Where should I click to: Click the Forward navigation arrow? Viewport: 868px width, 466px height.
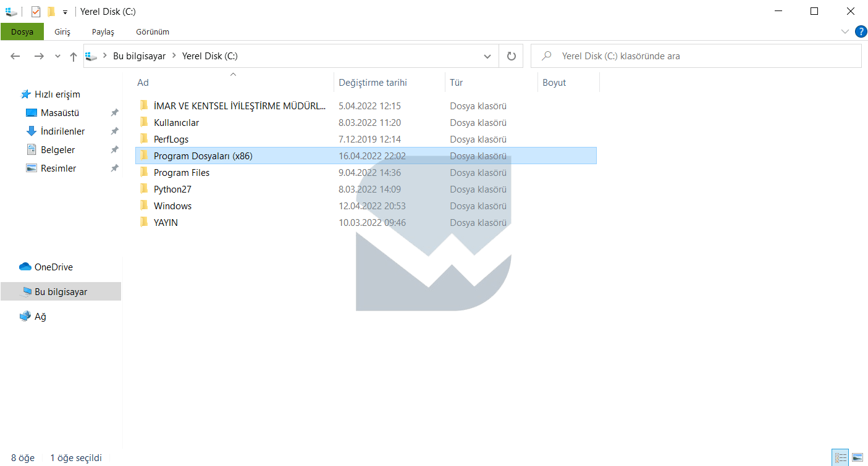click(x=39, y=56)
